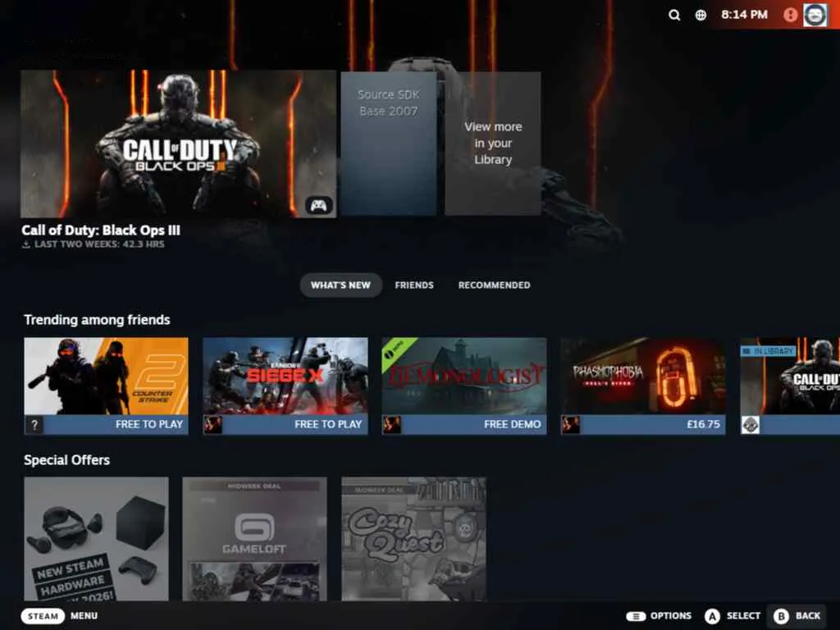
Task: Select View more in your Library
Action: 493,144
